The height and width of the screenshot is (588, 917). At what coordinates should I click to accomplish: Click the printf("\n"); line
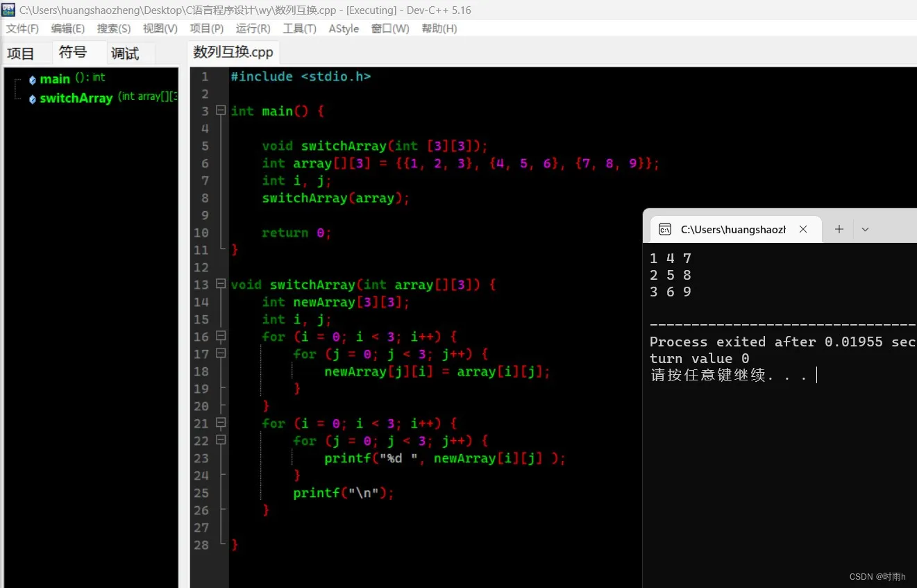pos(344,493)
